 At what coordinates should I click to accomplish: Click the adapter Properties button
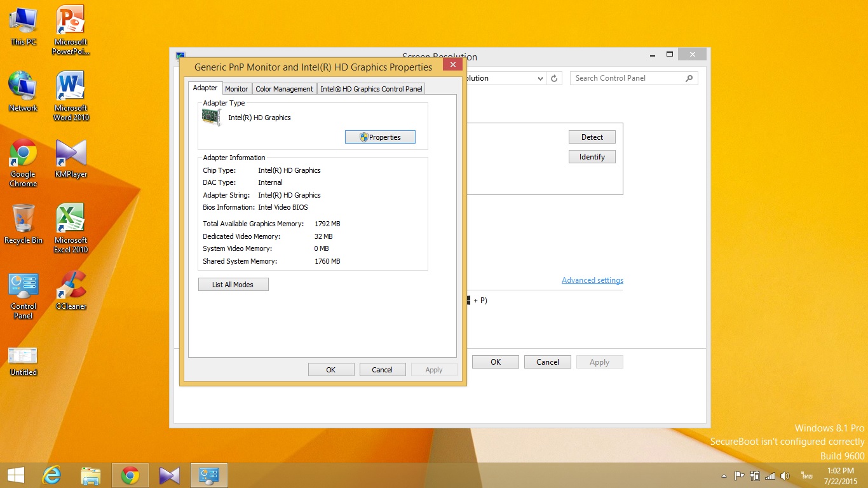coord(380,137)
